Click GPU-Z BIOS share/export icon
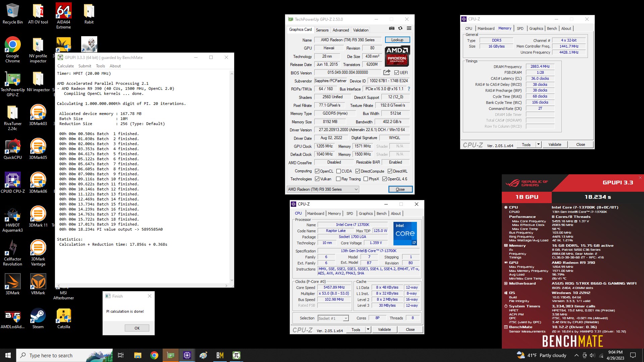Screen dimensions: 644x362 click(387, 72)
